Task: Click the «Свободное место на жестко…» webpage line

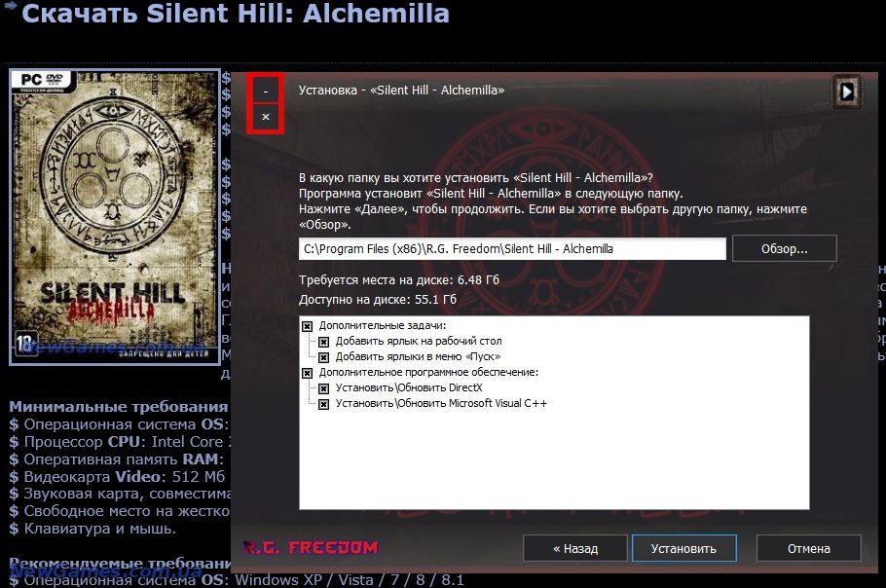Action: pyautogui.click(x=120, y=511)
